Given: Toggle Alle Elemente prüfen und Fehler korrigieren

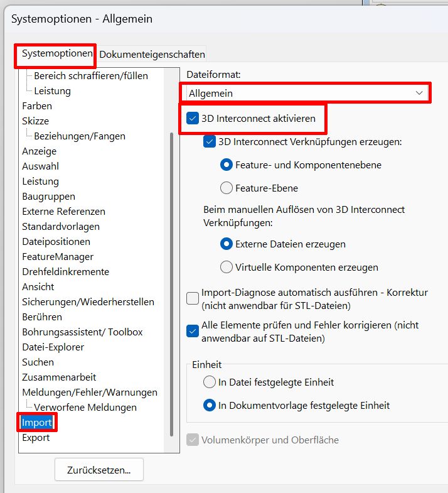Looking at the screenshot, I should coord(193,331).
